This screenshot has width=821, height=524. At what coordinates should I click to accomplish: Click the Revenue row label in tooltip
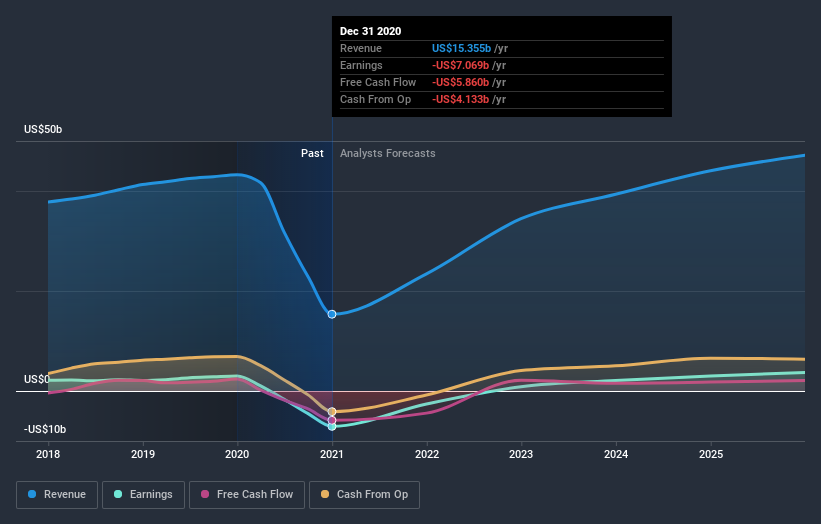coord(361,48)
